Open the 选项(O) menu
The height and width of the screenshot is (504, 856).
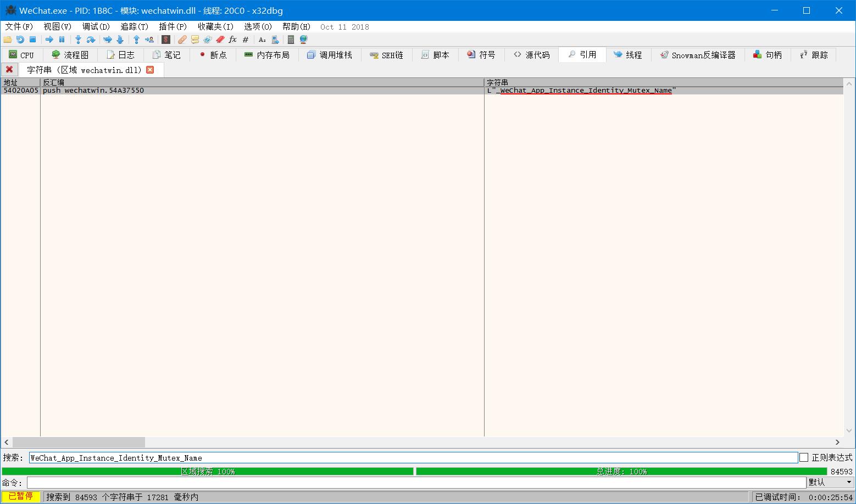[x=258, y=26]
